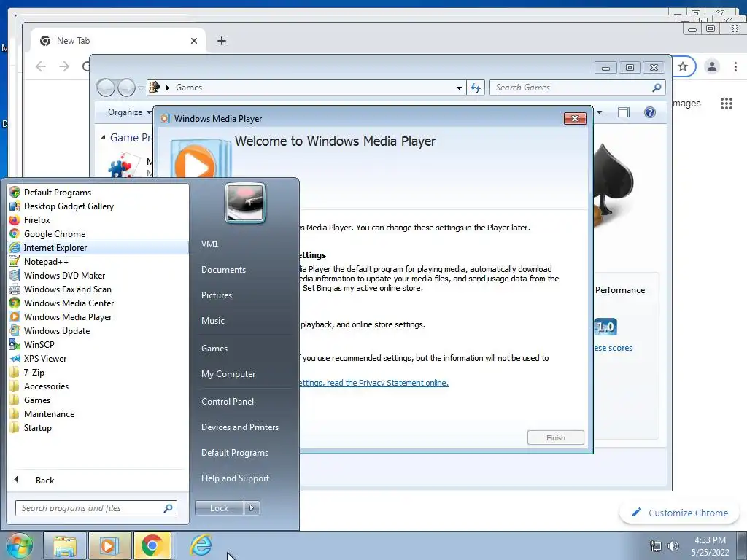747x560 pixels.
Task: Close the Windows Media Player dialog
Action: point(575,119)
